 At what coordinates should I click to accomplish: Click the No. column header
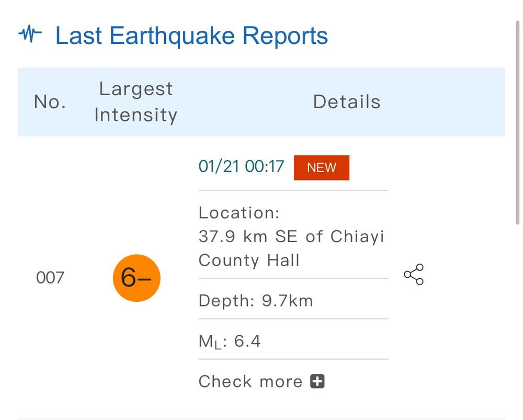coord(50,102)
